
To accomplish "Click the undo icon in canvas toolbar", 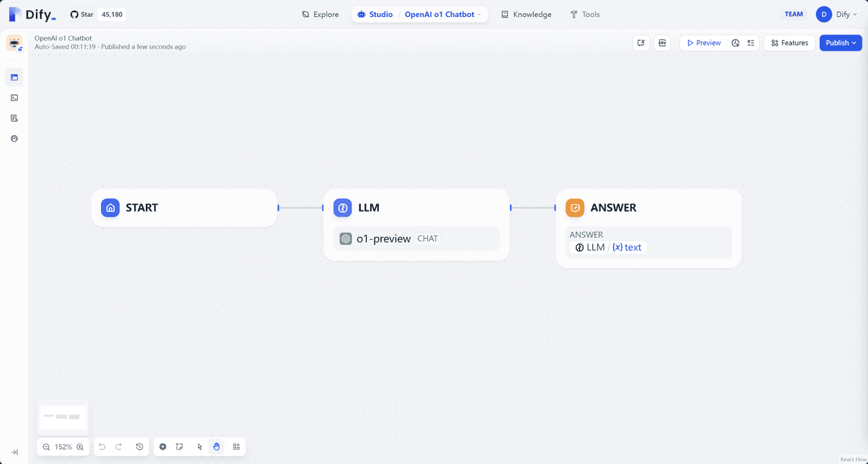I will pyautogui.click(x=102, y=446).
